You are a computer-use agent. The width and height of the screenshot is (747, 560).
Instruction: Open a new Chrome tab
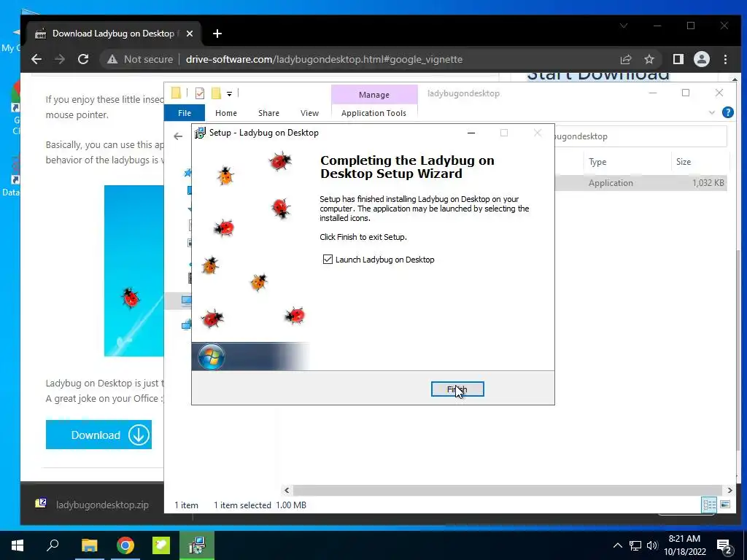pos(217,34)
